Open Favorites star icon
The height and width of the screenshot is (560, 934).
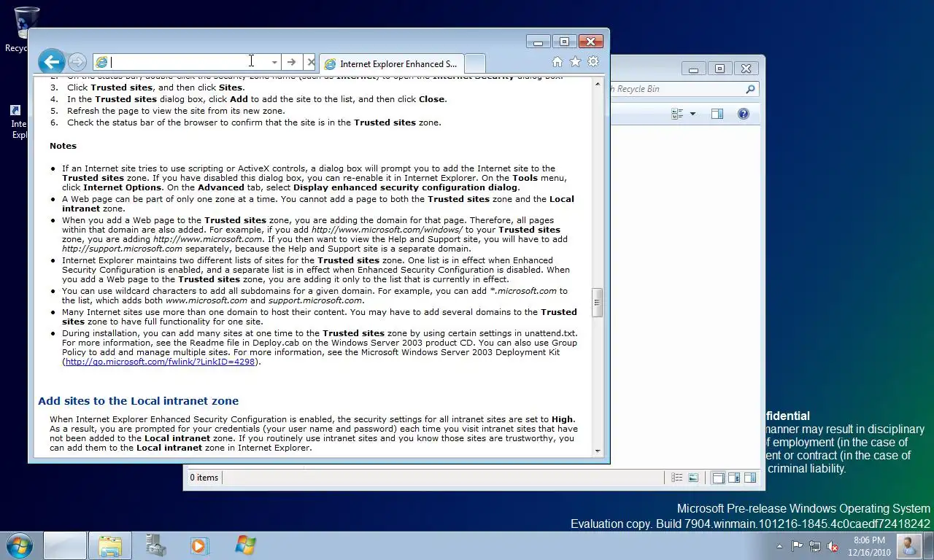[576, 62]
